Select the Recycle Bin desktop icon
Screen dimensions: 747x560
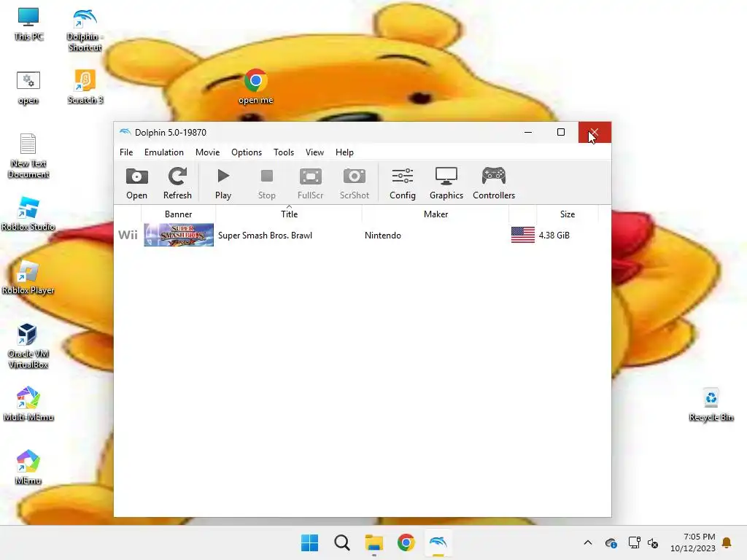tap(711, 405)
